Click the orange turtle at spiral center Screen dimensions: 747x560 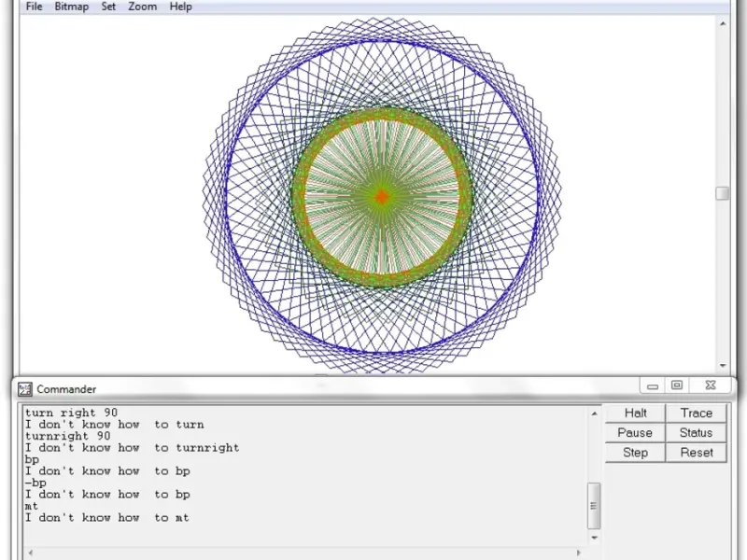pyautogui.click(x=382, y=196)
